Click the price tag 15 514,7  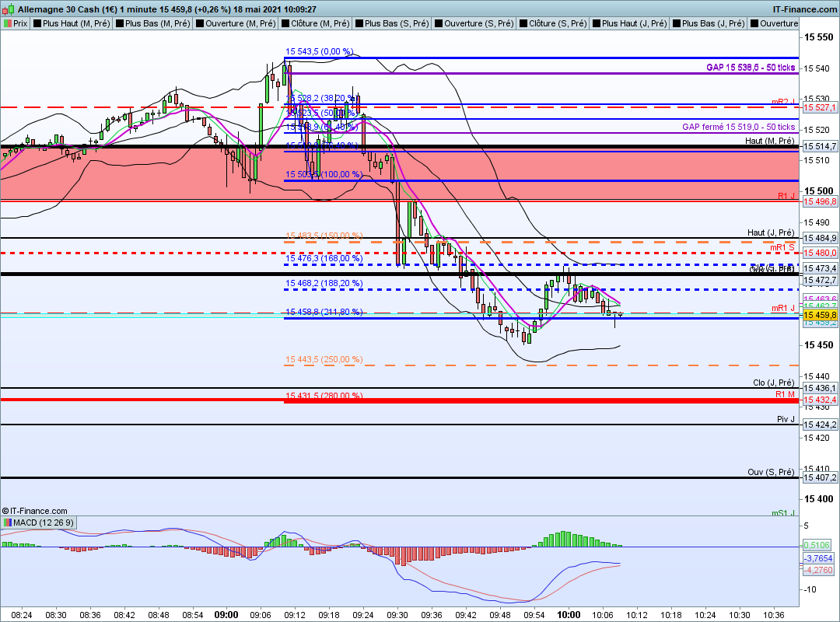click(820, 146)
